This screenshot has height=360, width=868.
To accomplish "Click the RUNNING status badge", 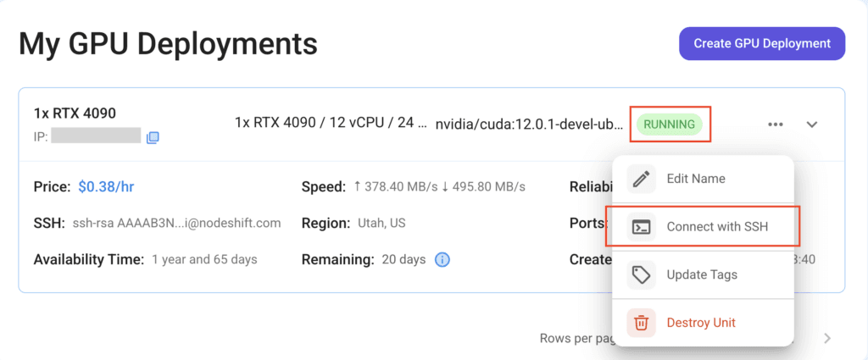I will (x=670, y=125).
